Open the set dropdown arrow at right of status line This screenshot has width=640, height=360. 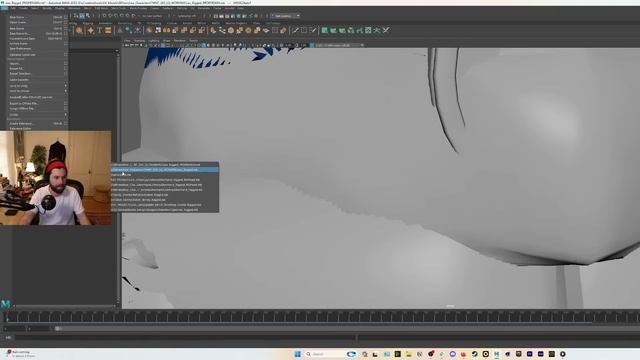click(x=298, y=16)
